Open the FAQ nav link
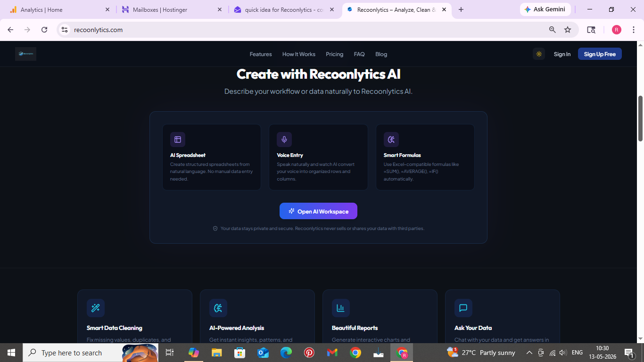 pyautogui.click(x=359, y=54)
